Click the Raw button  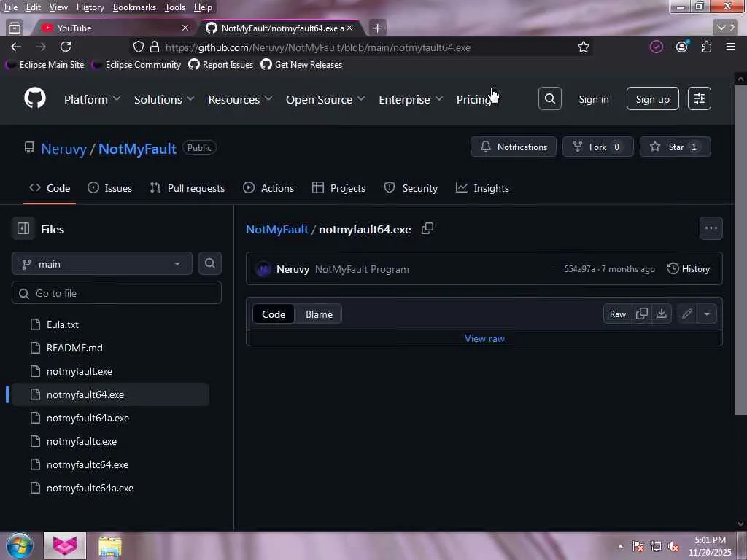coord(617,314)
